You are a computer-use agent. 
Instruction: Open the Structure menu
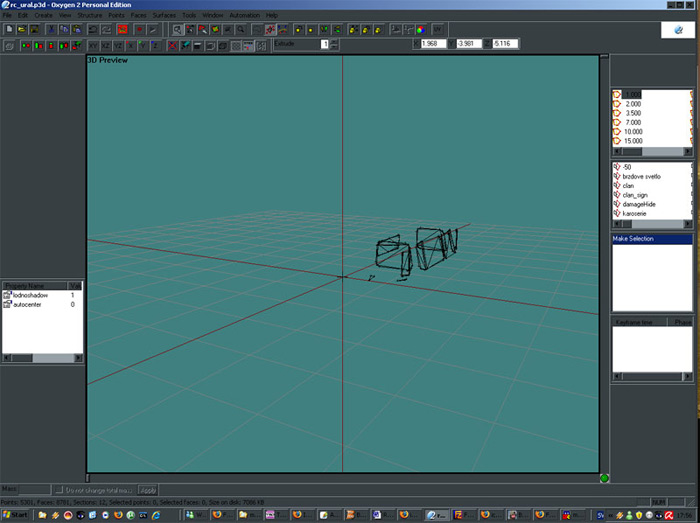[x=89, y=16]
